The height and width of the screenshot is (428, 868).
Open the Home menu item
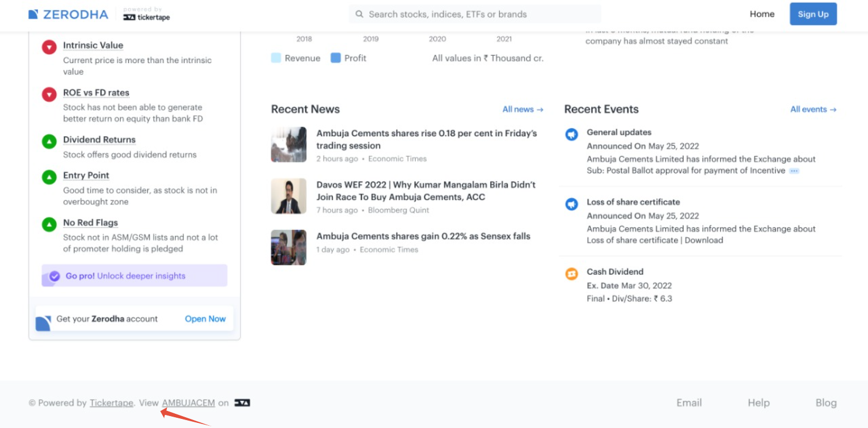[x=762, y=14]
